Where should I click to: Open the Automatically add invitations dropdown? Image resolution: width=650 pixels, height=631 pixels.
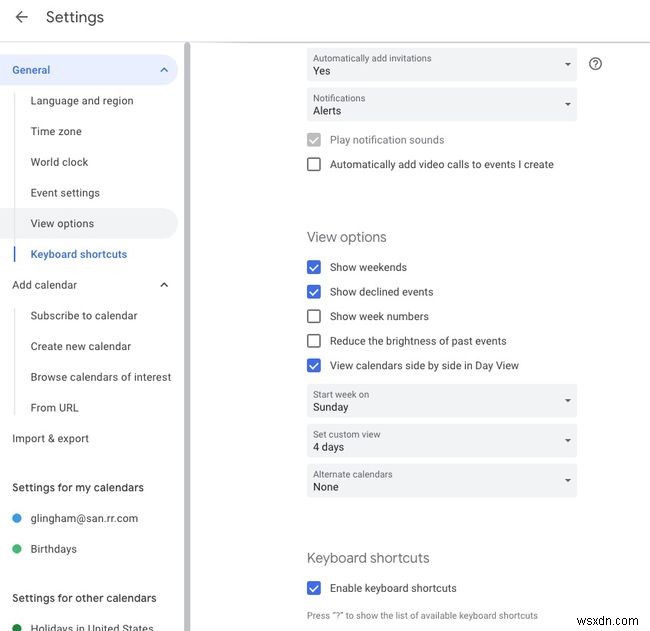coord(441,64)
